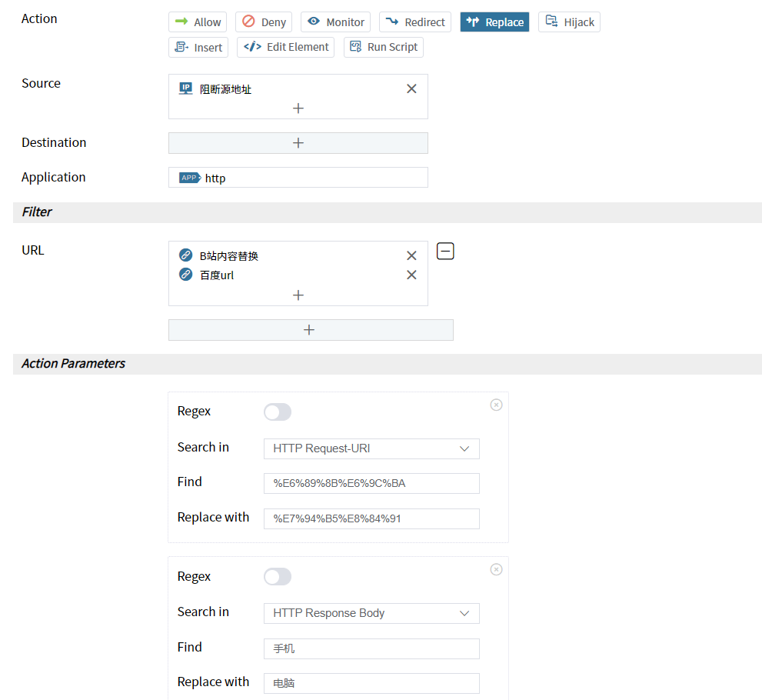Add a new destination with plus bar
This screenshot has height=700, width=762.
click(298, 143)
